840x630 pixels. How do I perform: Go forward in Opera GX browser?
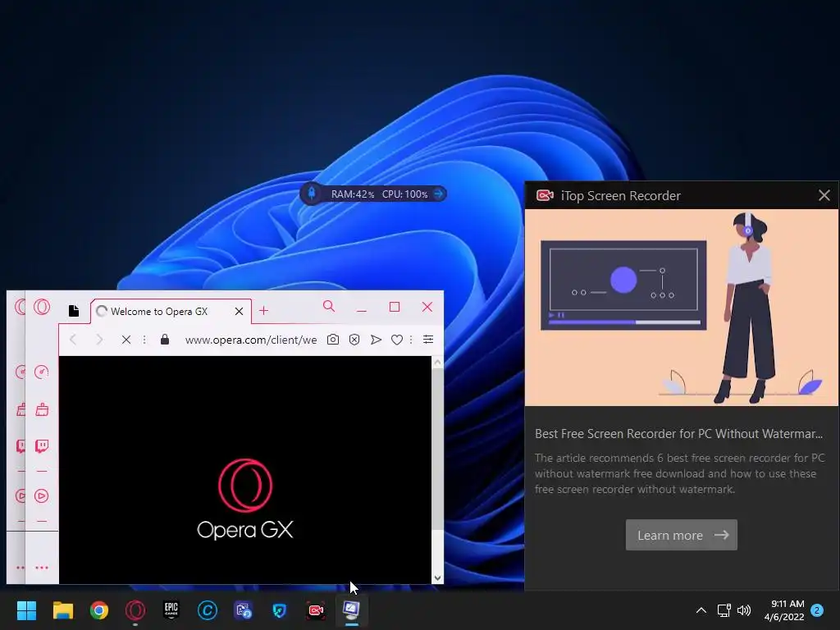(99, 340)
